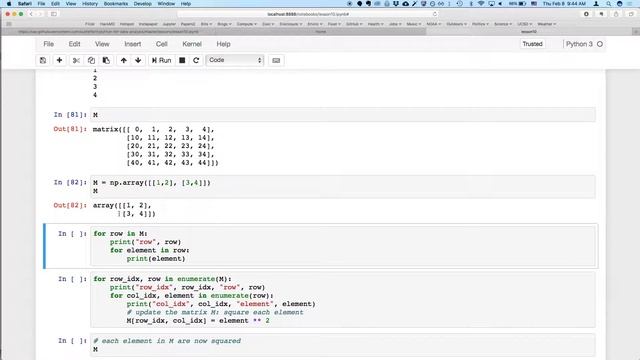Click into the In [81] cell containing M
640x360 pixels.
[343, 115]
